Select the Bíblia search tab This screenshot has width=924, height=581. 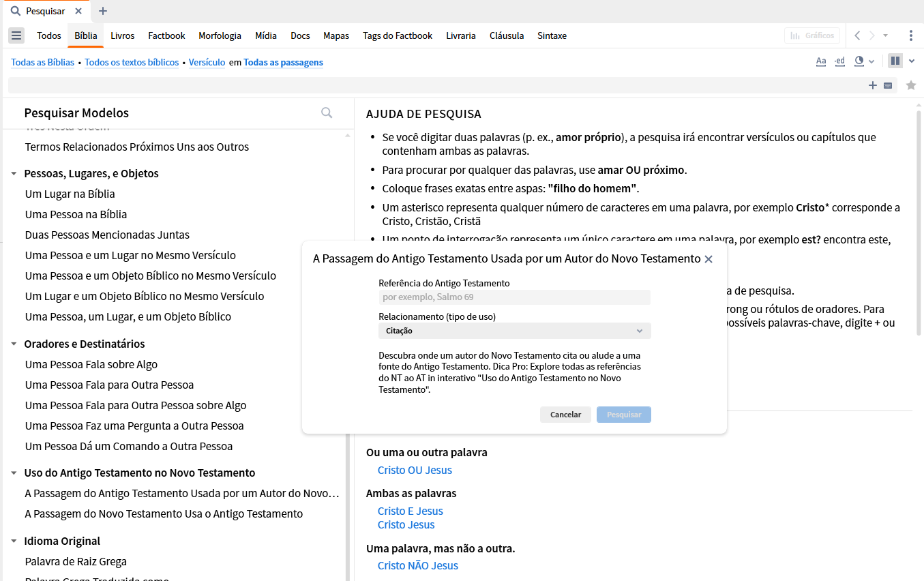click(x=86, y=35)
